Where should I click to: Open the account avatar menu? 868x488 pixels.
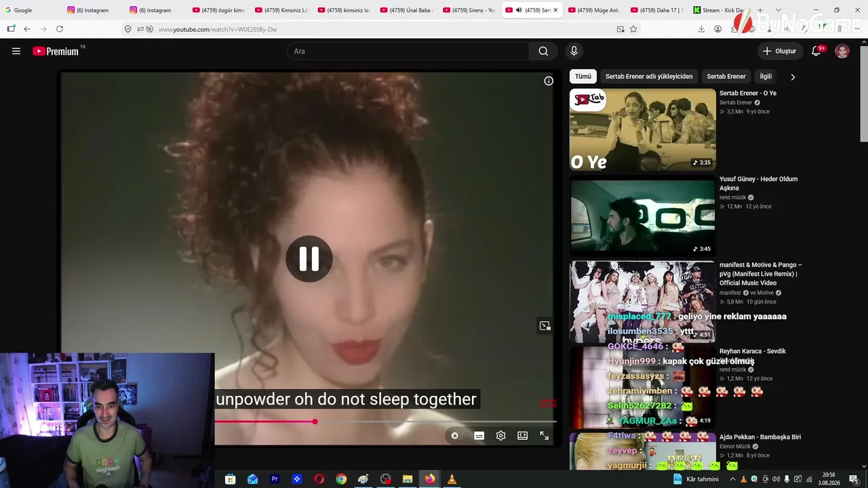tap(842, 51)
